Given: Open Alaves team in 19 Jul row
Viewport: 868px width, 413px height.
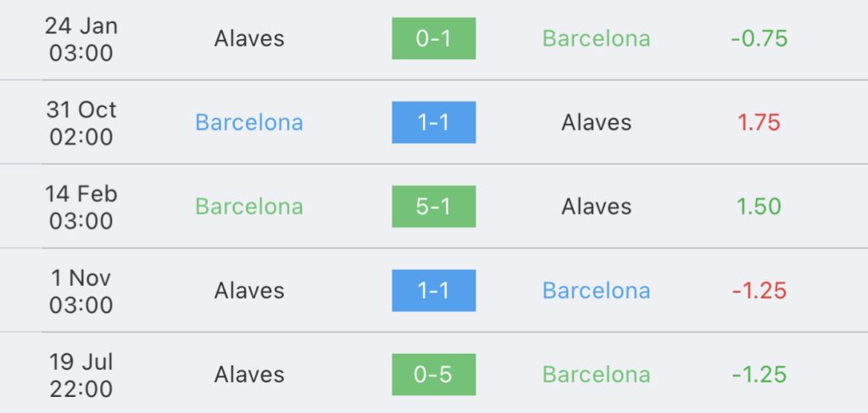Looking at the screenshot, I should (249, 375).
